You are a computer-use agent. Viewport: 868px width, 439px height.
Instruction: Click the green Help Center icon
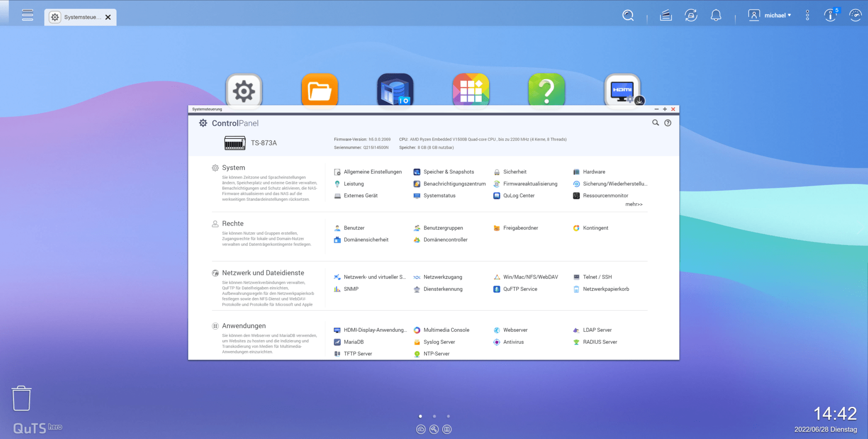(546, 90)
